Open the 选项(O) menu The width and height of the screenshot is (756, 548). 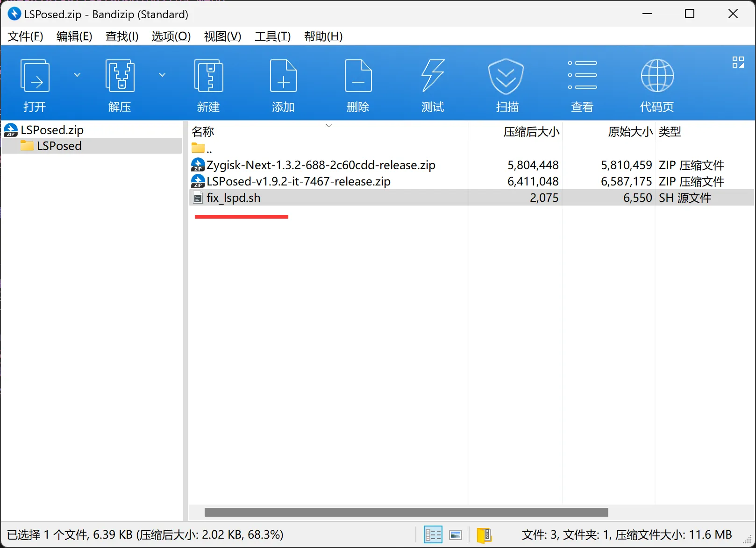(x=171, y=36)
